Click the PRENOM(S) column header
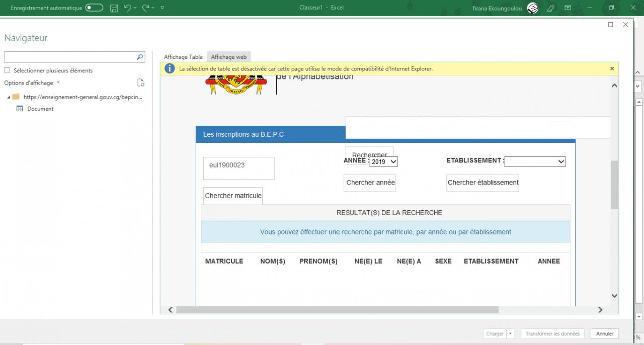Screen dimensions: 644x345 pyautogui.click(x=318, y=261)
